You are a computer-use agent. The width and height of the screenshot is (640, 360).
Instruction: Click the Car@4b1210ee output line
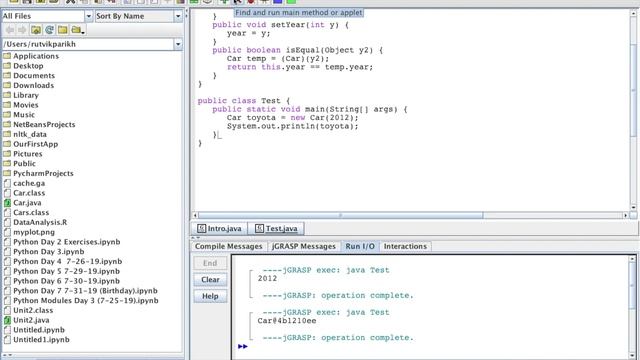(287, 321)
